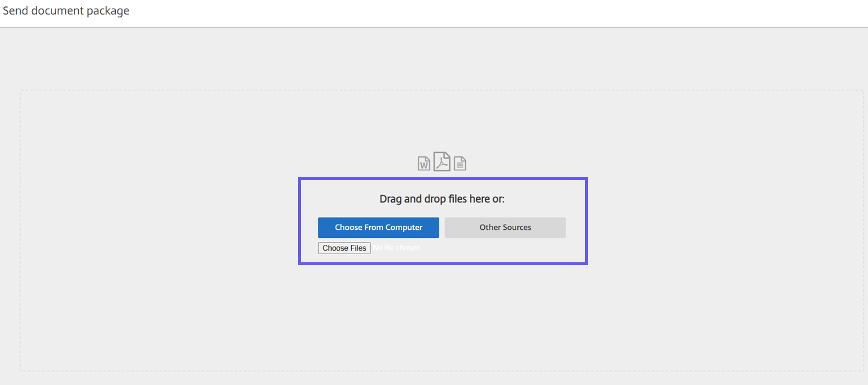Screen dimensions: 868x385
Task: Click the Word document icon
Action: click(x=424, y=163)
